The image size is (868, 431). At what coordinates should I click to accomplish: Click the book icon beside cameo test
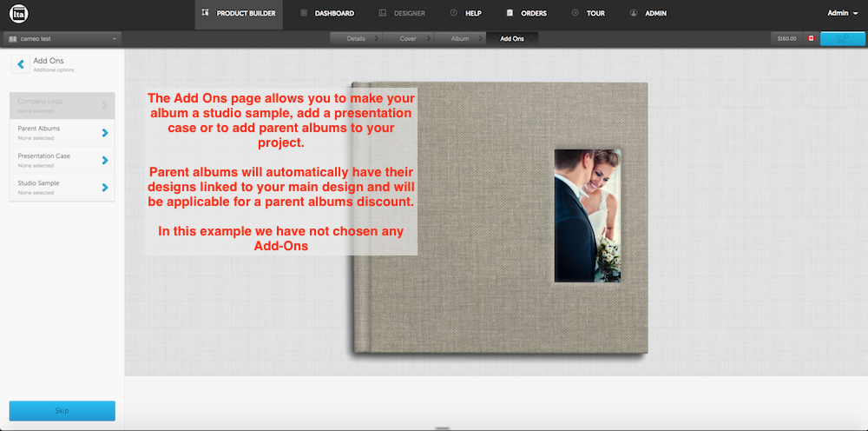click(13, 39)
